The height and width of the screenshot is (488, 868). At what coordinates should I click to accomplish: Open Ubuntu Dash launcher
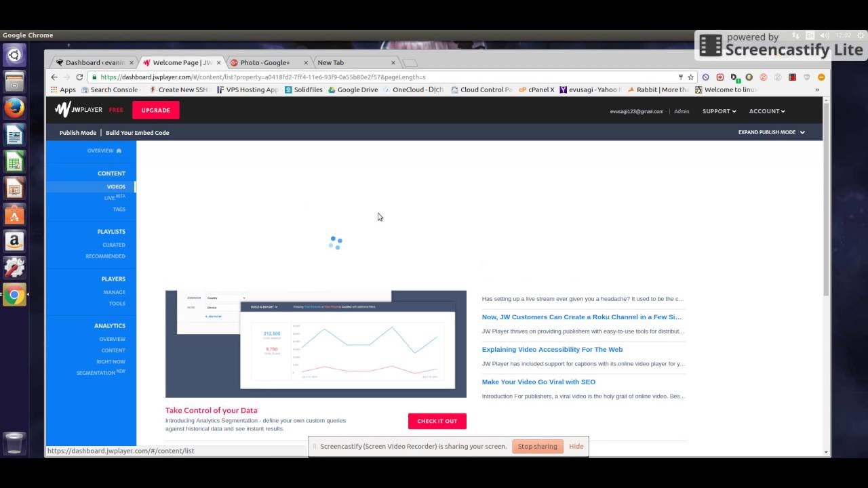[14, 55]
